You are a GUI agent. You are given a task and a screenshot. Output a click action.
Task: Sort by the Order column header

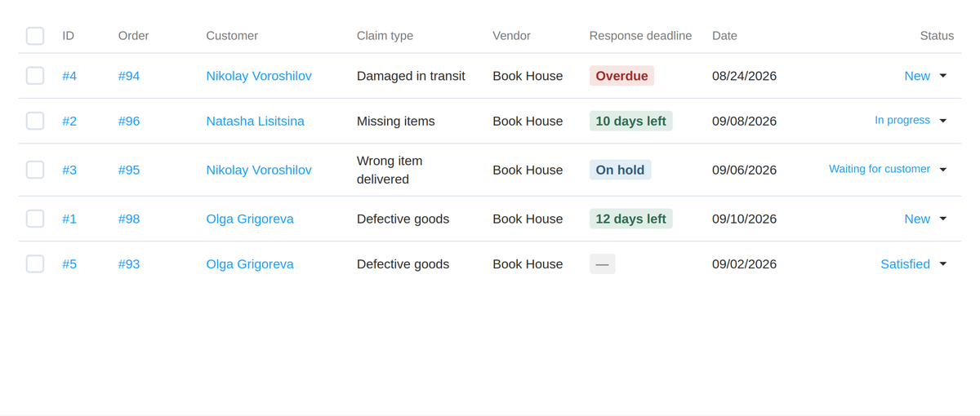coord(133,36)
